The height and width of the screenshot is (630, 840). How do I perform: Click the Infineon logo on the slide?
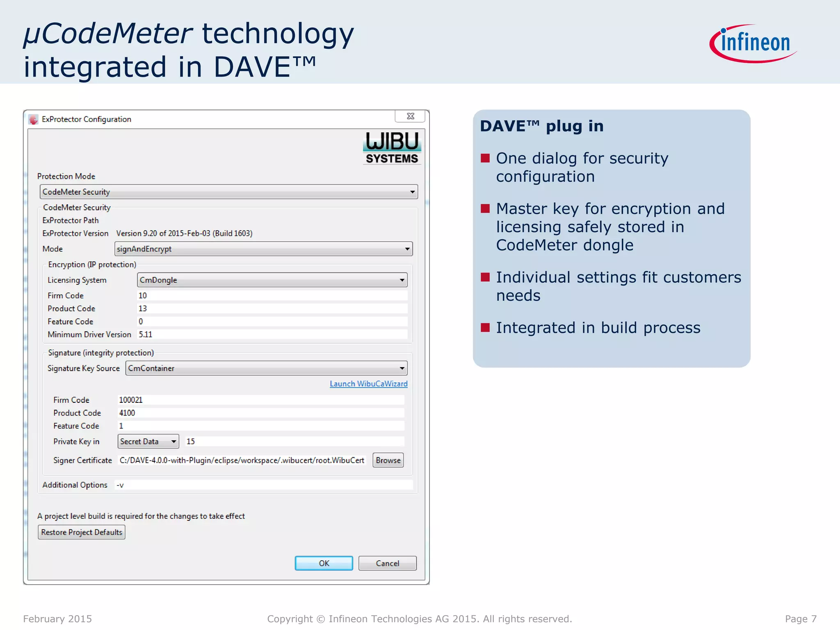[753, 43]
